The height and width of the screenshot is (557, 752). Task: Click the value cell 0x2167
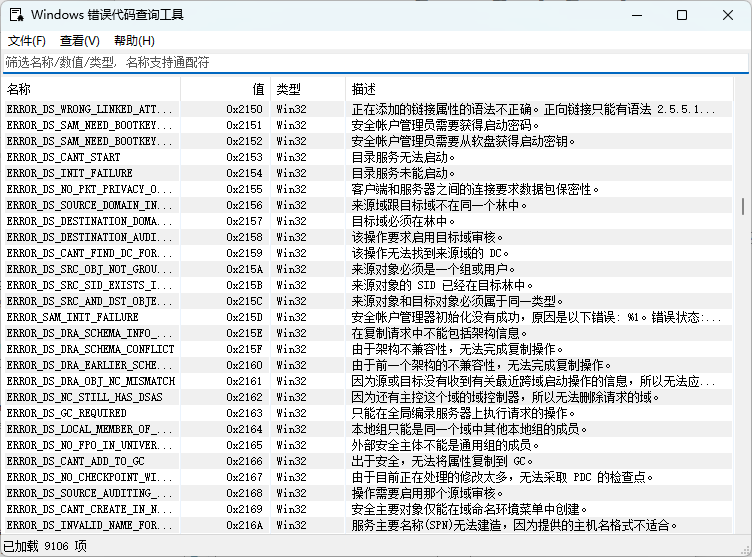tap(244, 477)
